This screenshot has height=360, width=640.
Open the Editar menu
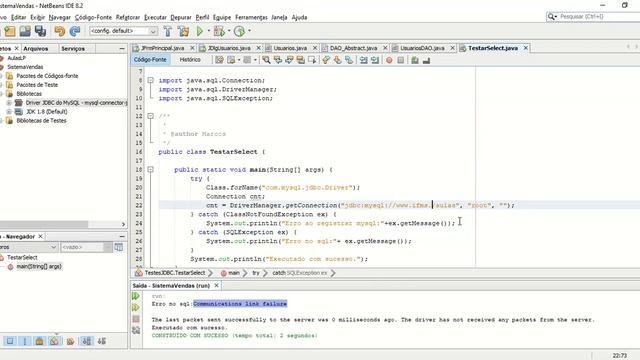pos(18,18)
